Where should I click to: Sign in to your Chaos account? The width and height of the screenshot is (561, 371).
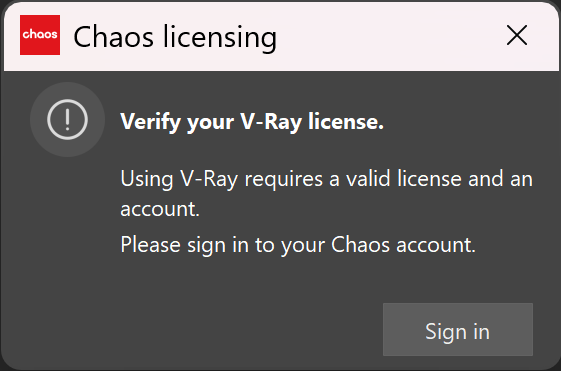coord(458,329)
